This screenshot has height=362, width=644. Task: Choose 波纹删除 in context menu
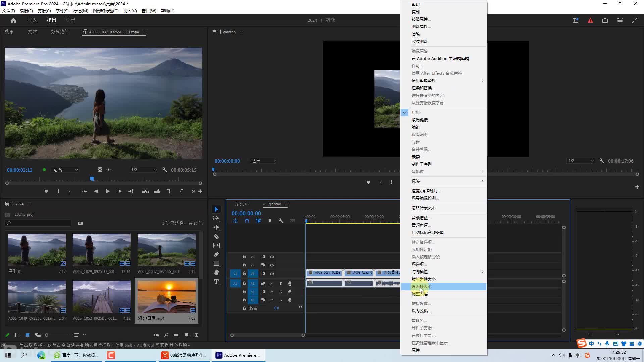click(x=443, y=41)
